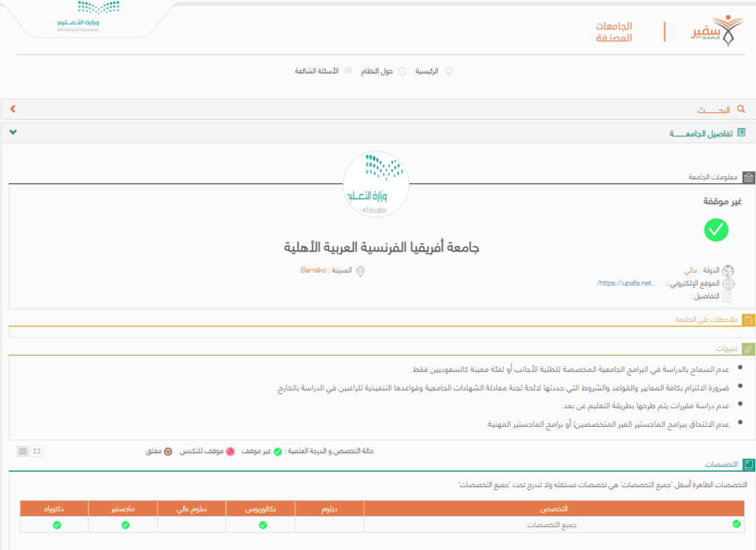Click the globe icon next to الدولة
The height and width of the screenshot is (550, 756).
729,271
